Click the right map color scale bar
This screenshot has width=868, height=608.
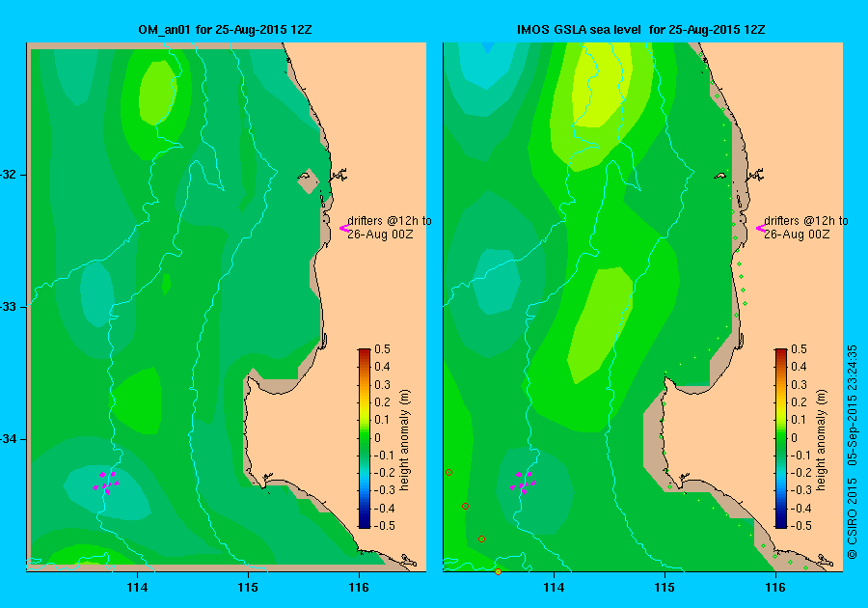780,438
